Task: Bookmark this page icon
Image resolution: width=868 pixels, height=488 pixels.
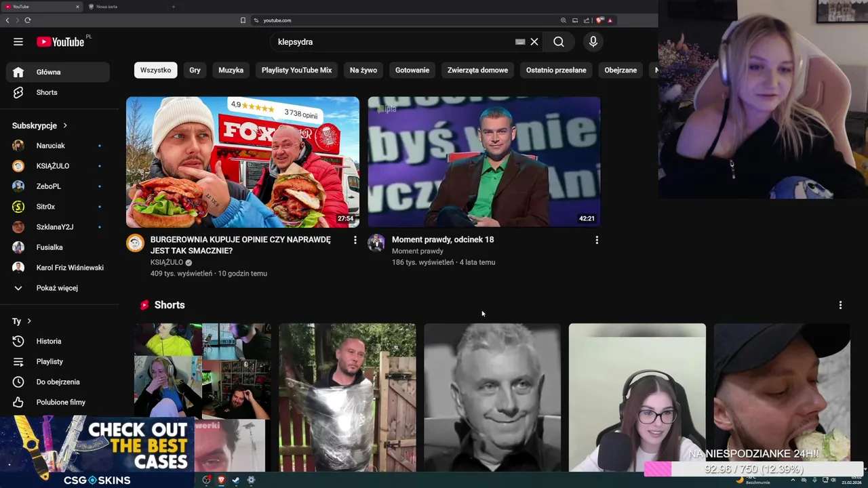Action: (x=243, y=20)
